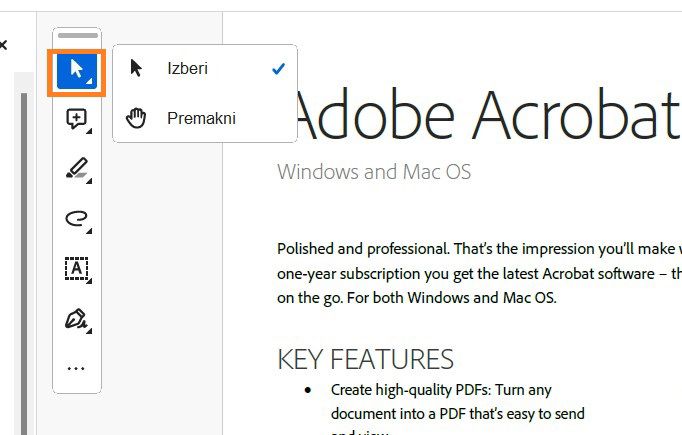Choose the Izberi option in flyout
Screen dimensions: 682x435
pyautogui.click(x=188, y=69)
